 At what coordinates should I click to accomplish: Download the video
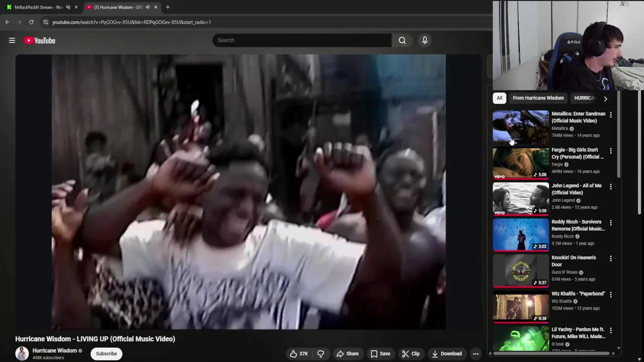(447, 354)
